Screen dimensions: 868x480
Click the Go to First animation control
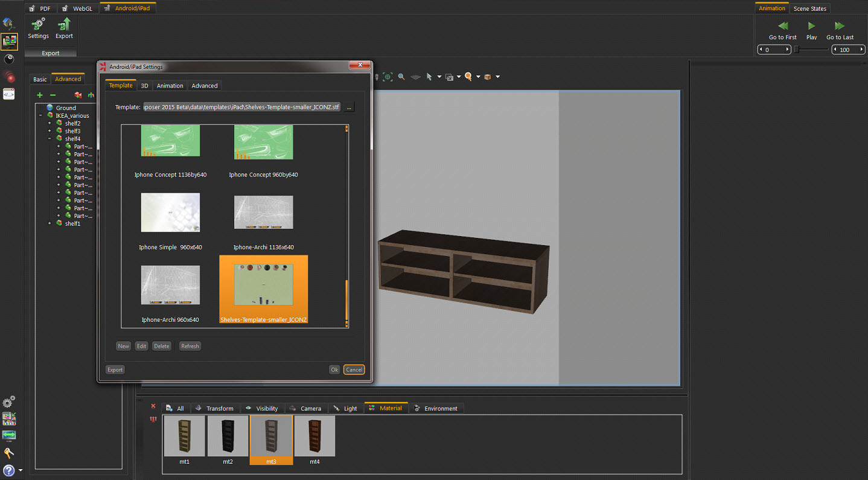coord(783,30)
